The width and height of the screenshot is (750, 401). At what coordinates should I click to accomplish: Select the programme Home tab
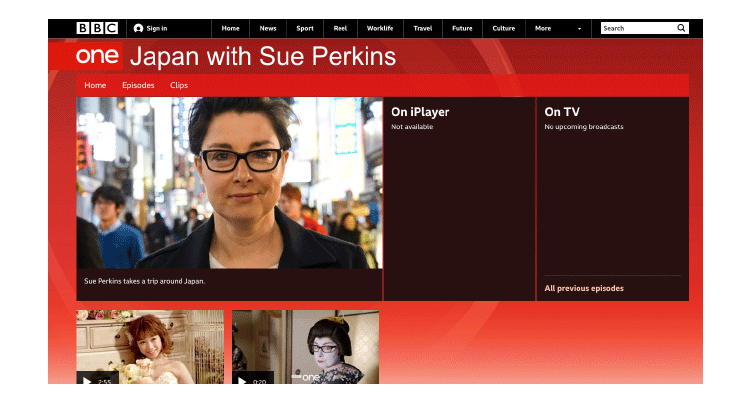click(95, 85)
